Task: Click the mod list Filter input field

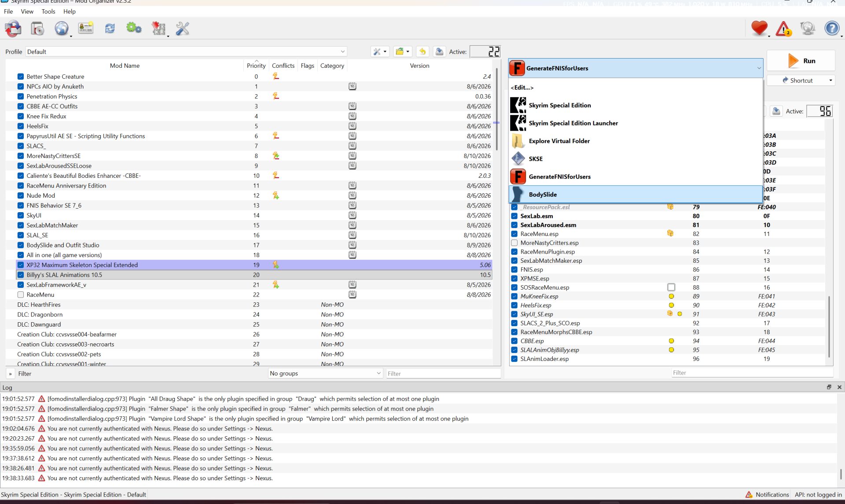Action: (443, 374)
